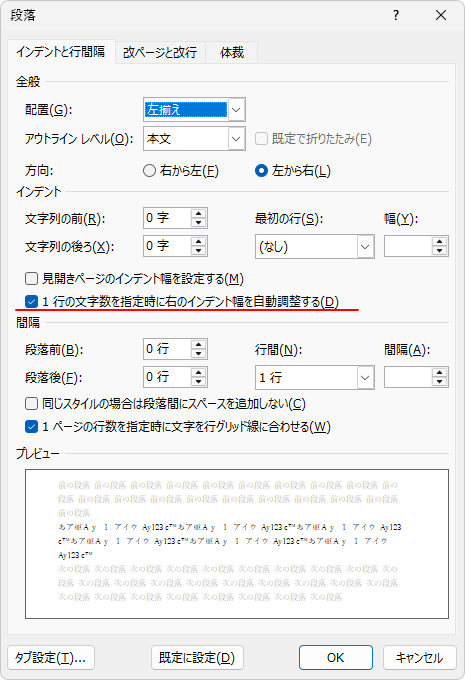Increase the 文字列の後ろ indent value
Image resolution: width=465 pixels, height=680 pixels.
tap(199, 242)
